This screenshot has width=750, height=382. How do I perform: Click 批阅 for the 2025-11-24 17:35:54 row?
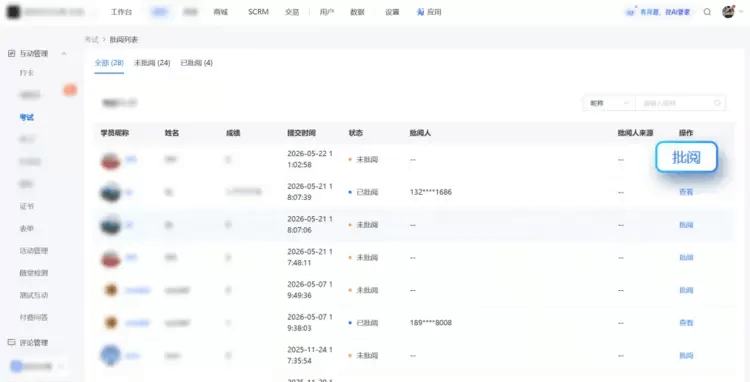tap(686, 355)
